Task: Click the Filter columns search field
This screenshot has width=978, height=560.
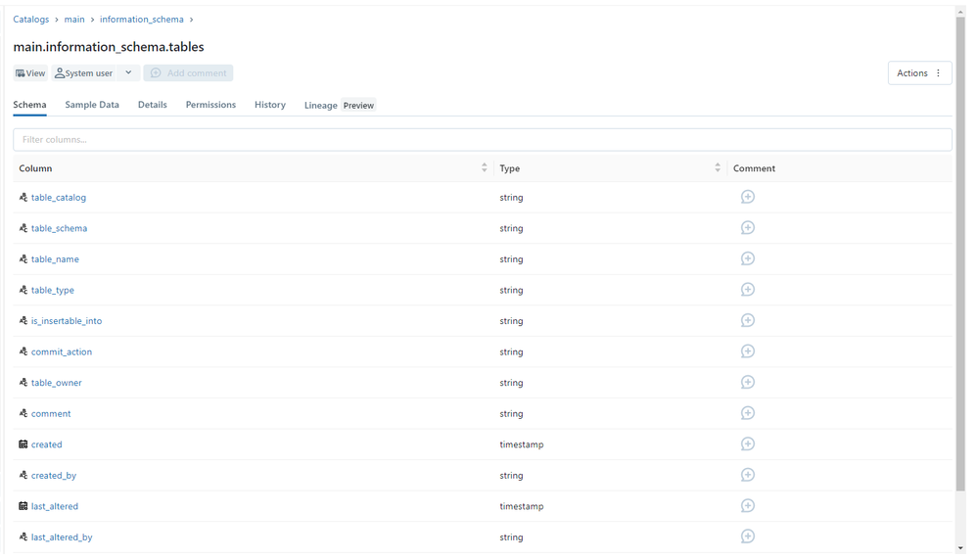Action: (482, 140)
